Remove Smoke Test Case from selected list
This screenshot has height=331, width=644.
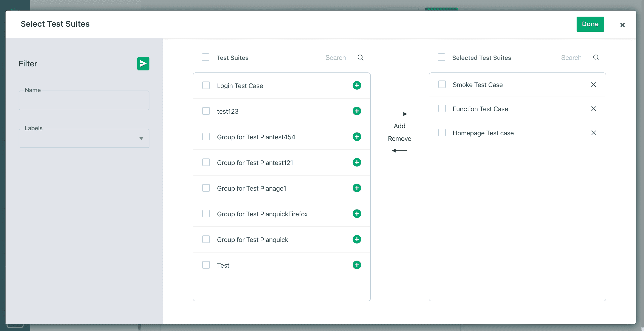(594, 85)
